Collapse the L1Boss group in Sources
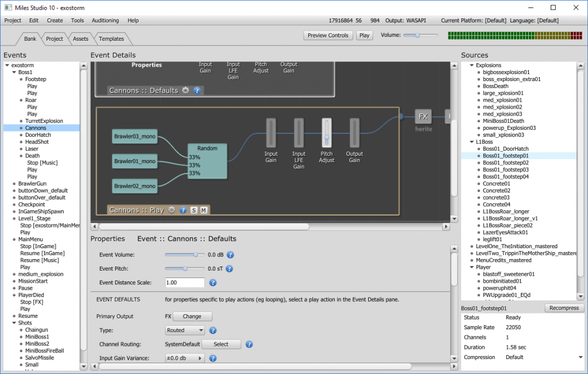Viewport: 588px width, 374px height. 471,141
